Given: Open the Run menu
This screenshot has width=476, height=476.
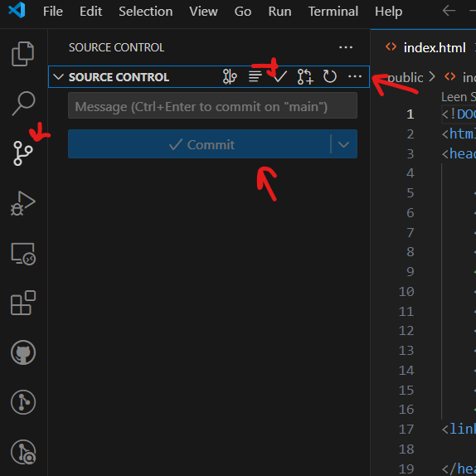Looking at the screenshot, I should click(x=280, y=12).
